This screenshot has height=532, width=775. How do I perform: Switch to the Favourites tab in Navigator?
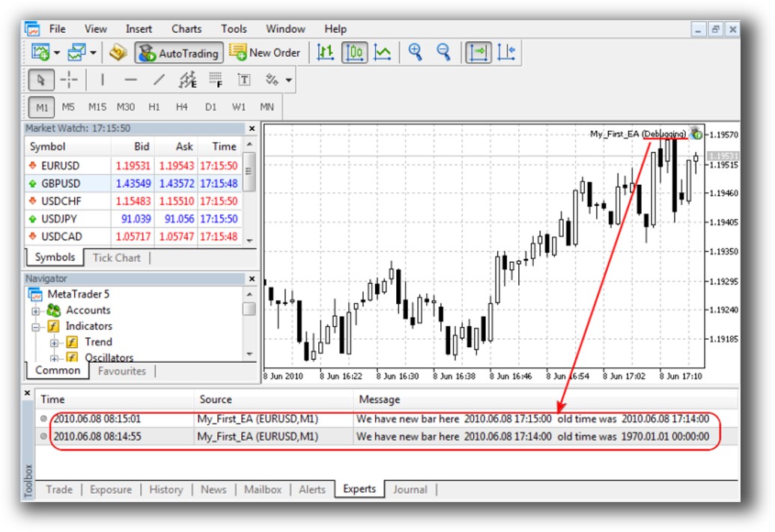coord(121,371)
